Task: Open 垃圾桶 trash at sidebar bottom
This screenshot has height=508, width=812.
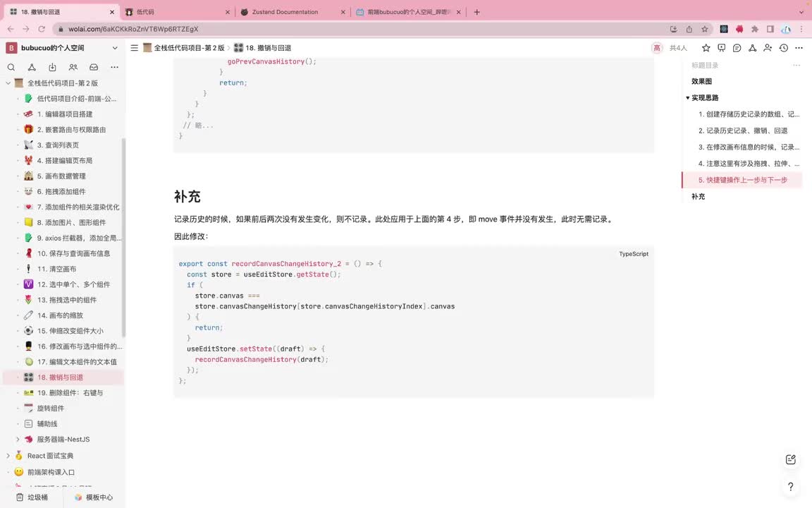Action: pyautogui.click(x=32, y=497)
